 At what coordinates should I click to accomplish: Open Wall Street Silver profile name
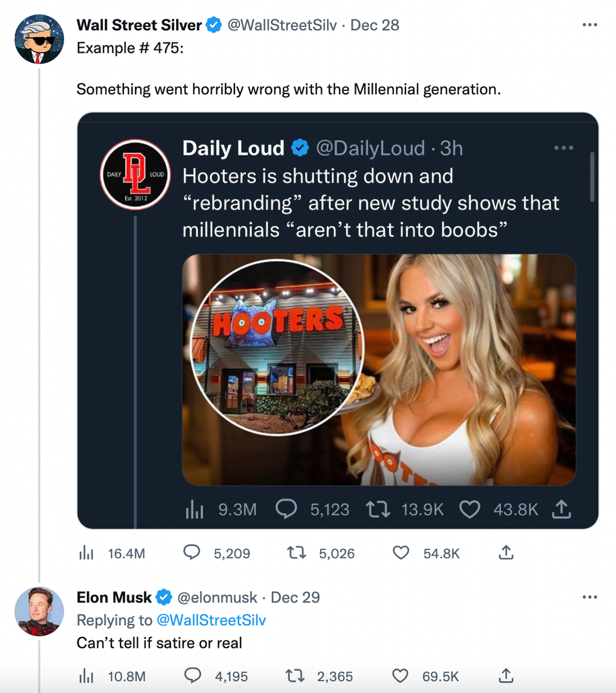tap(139, 25)
